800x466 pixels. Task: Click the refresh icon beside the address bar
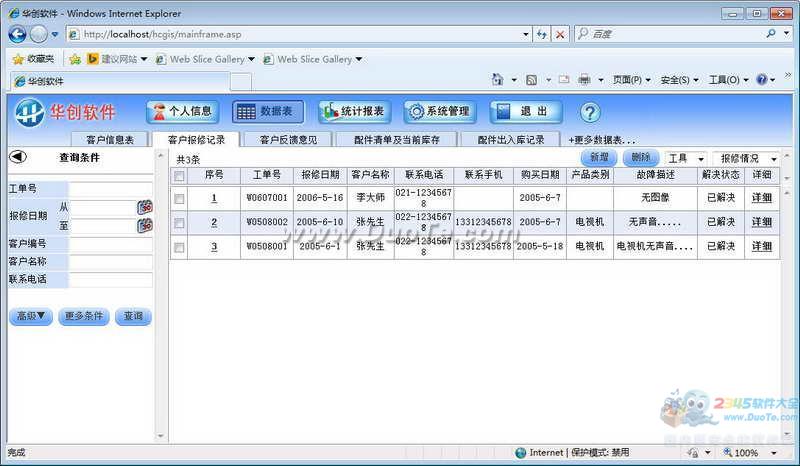[x=542, y=34]
